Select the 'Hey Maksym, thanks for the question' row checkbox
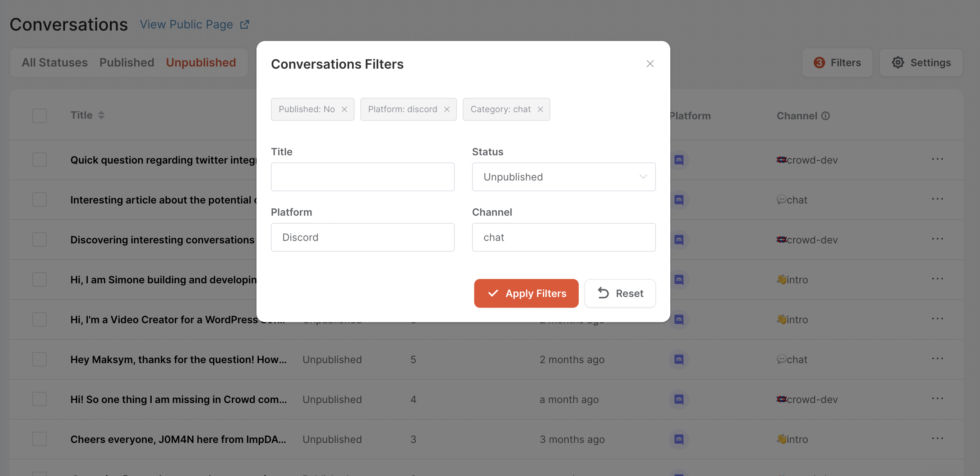The width and height of the screenshot is (980, 476). pos(40,359)
